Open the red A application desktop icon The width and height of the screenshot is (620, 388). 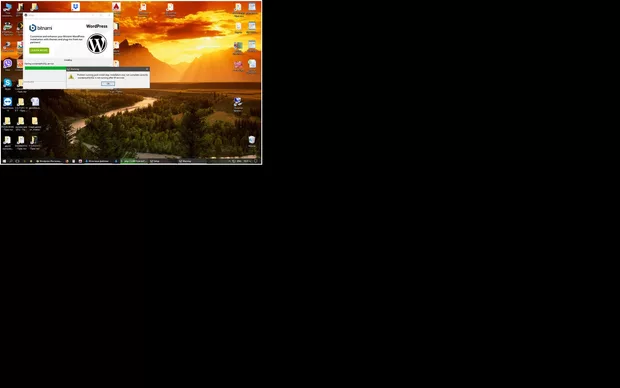pos(116,6)
